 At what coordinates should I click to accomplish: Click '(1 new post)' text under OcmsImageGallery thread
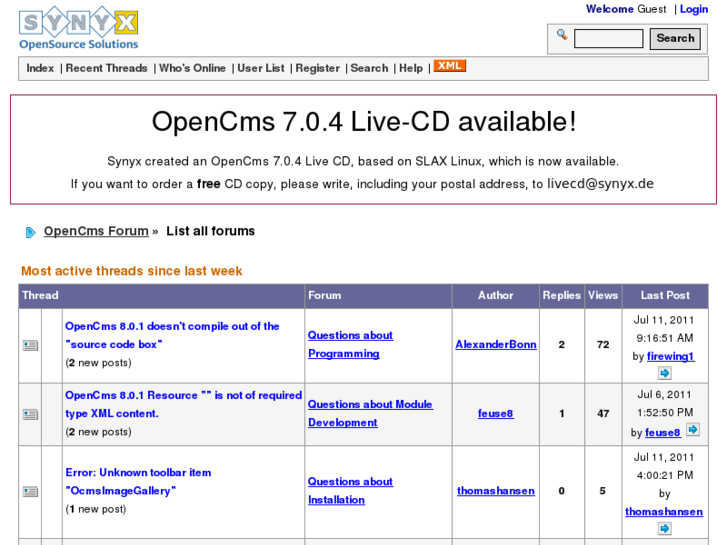point(96,509)
